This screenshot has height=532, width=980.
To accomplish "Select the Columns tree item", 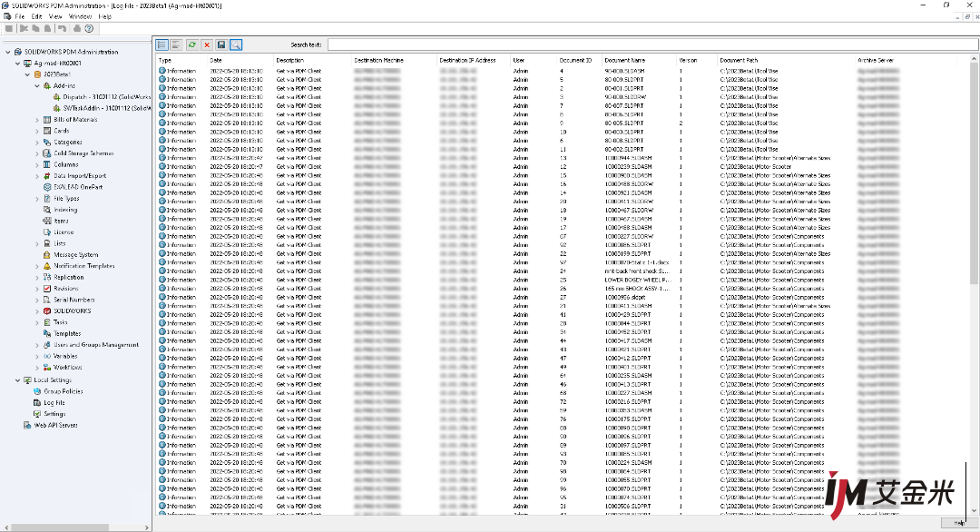I will [65, 164].
